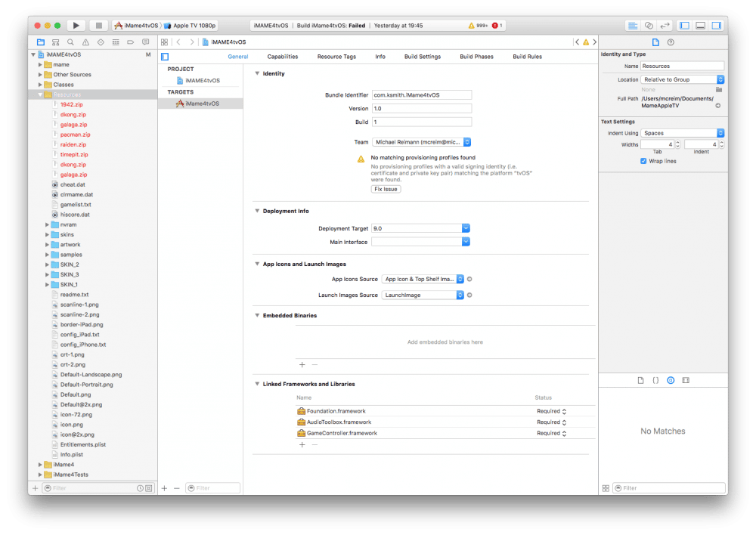Open the find navigator magnifier icon
This screenshot has height=535, width=756.
pyautogui.click(x=71, y=42)
